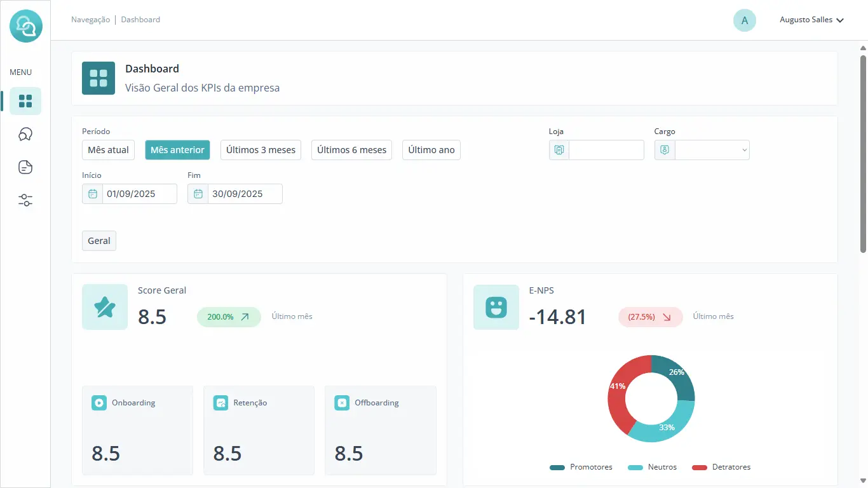Select the 'Mês atual' period option
868x488 pixels.
[x=108, y=150]
